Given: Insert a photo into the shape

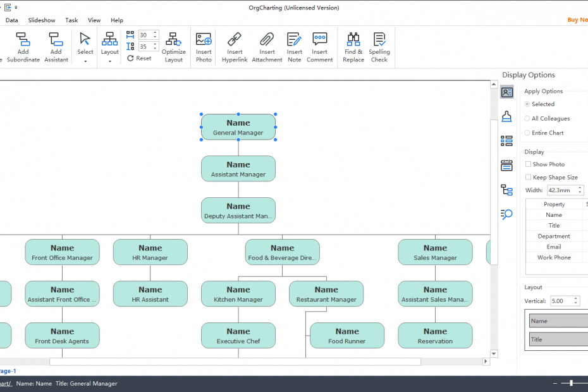Looking at the screenshot, I should (x=204, y=47).
